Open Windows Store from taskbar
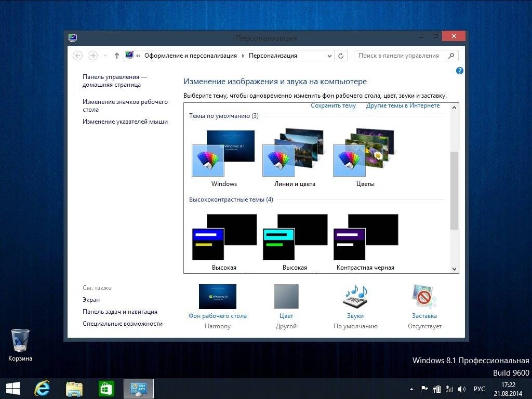532x399 pixels. pyautogui.click(x=106, y=389)
